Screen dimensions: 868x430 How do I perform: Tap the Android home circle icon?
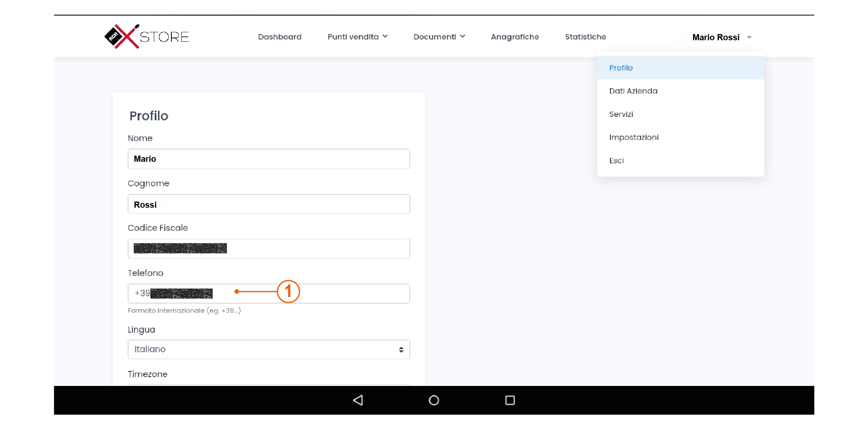click(x=434, y=400)
